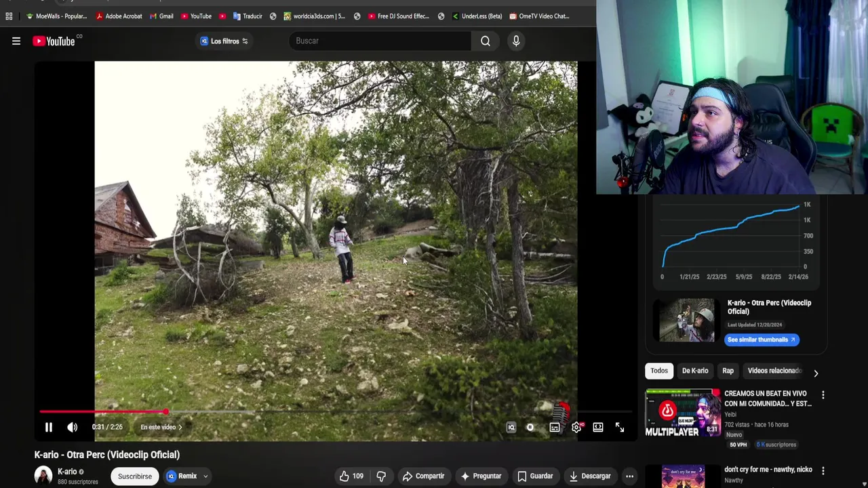Viewport: 868px width, 488px height.
Task: Switch to theater mode
Action: tap(598, 427)
